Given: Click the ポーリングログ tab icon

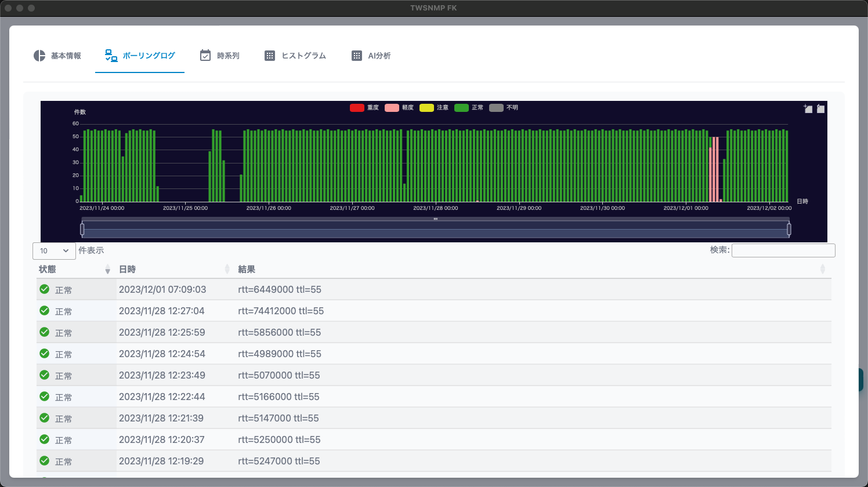Looking at the screenshot, I should tap(111, 56).
